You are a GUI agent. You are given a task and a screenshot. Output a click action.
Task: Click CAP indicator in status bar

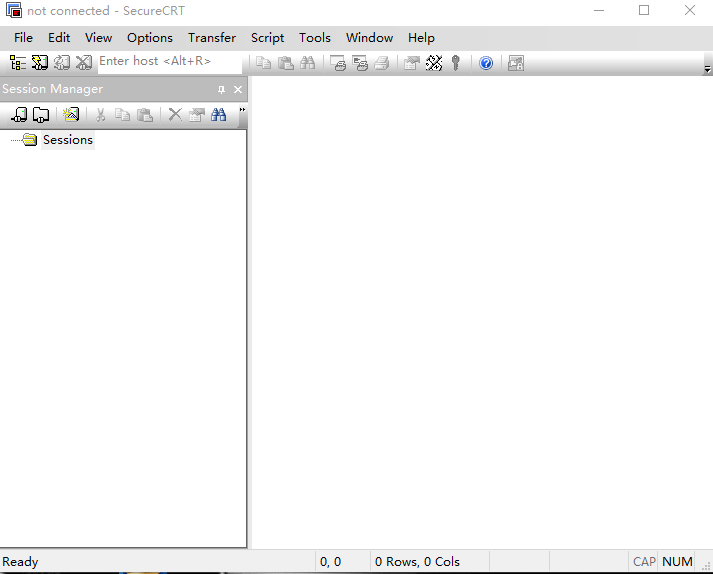coord(644,562)
